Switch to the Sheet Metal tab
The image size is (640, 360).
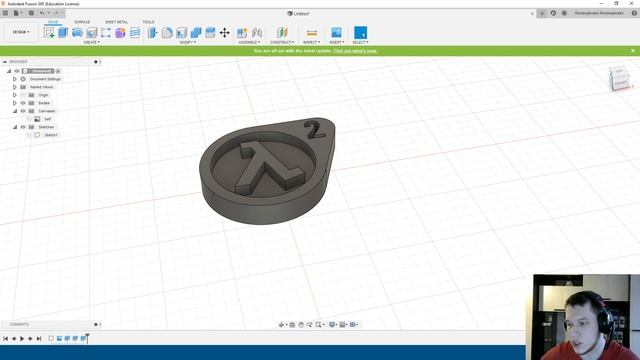(116, 22)
